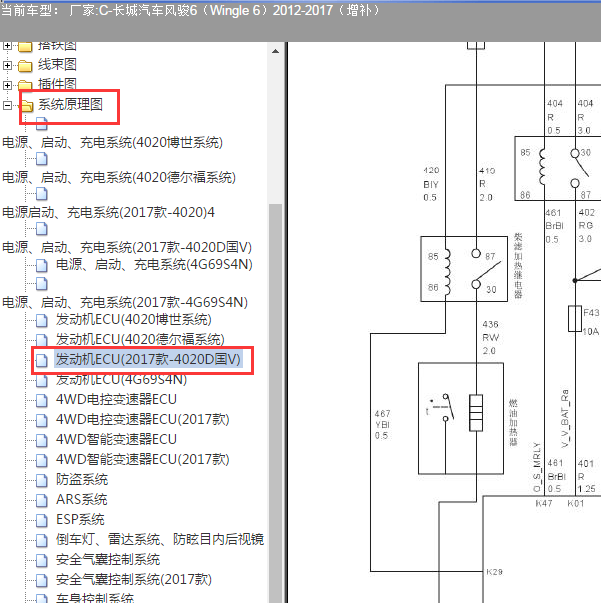The image size is (601, 603).
Task: Click the tree panel vertical scrollbar thumb
Action: pos(275,403)
